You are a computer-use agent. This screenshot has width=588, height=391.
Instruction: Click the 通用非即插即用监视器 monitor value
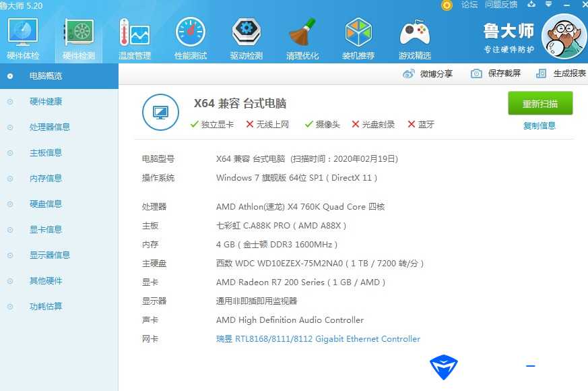(257, 301)
